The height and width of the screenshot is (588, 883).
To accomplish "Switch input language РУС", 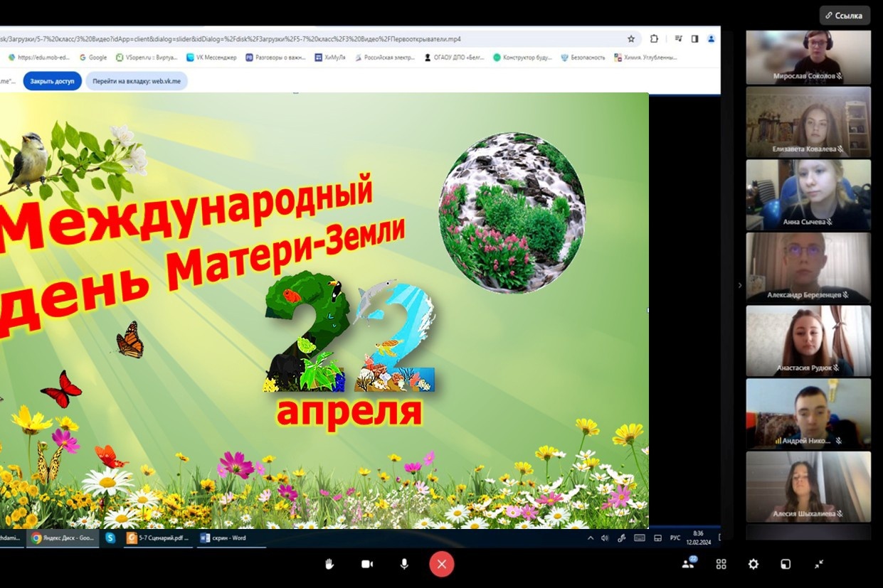I will click(675, 538).
